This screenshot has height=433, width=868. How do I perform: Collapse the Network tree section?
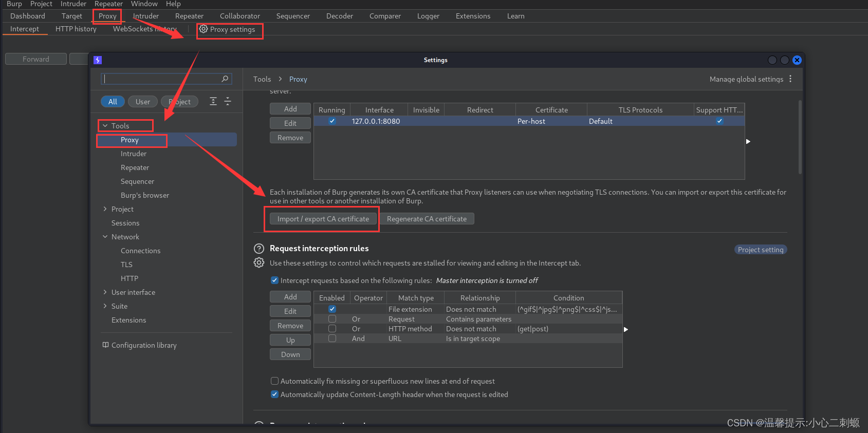105,237
